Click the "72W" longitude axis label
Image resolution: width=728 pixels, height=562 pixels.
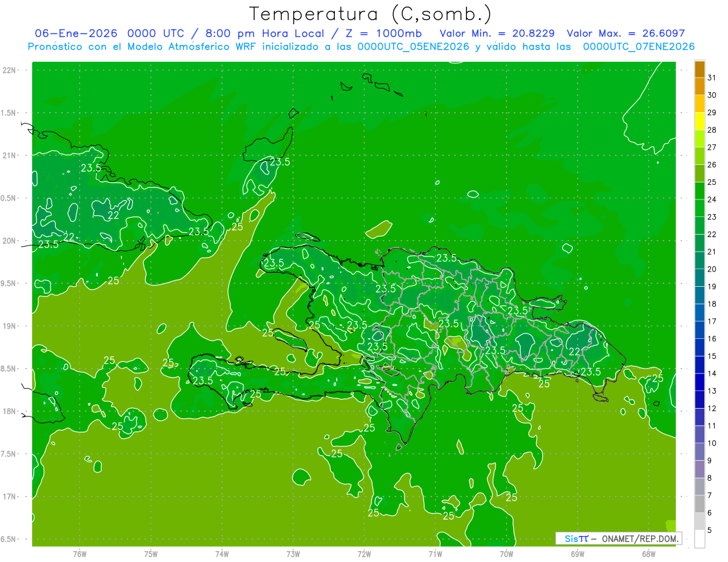(364, 554)
